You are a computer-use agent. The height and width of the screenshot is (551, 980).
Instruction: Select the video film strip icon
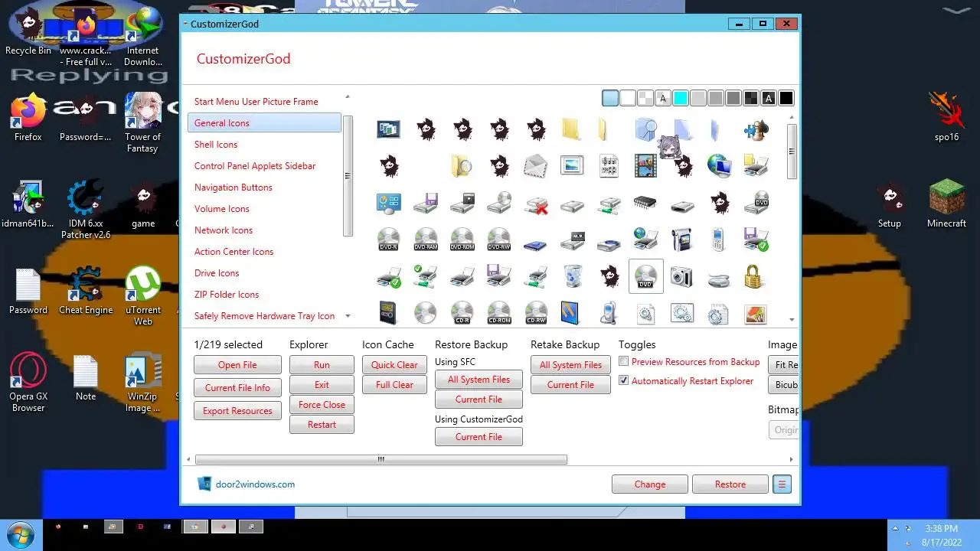(645, 166)
